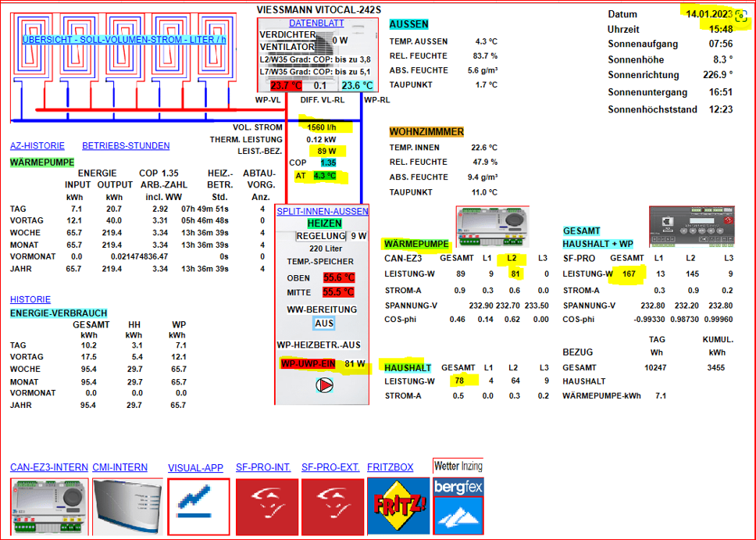This screenshot has width=756, height=540.
Task: Open the CAN-EZ3-INTERN link
Action: coord(49,467)
